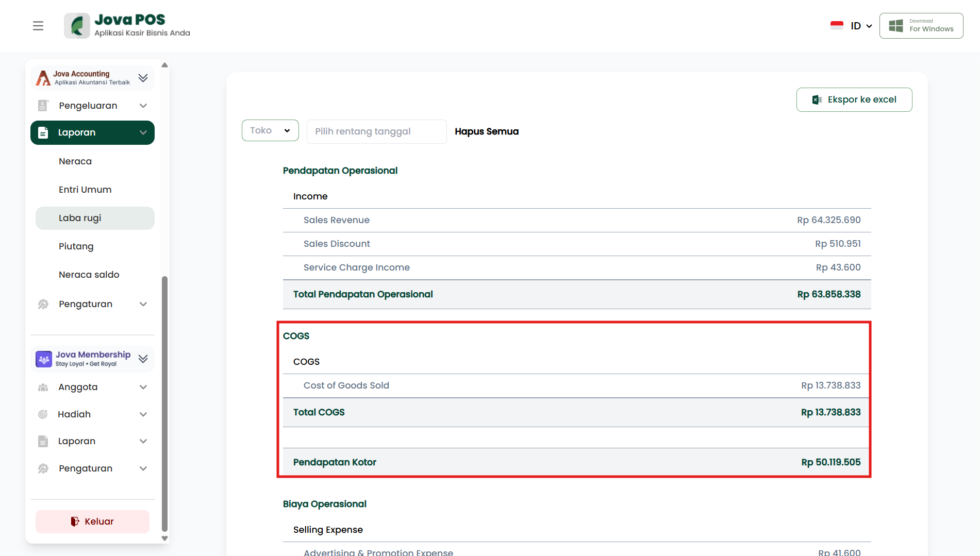Click Ekspor ke excel button
The width and height of the screenshot is (980, 556).
854,99
